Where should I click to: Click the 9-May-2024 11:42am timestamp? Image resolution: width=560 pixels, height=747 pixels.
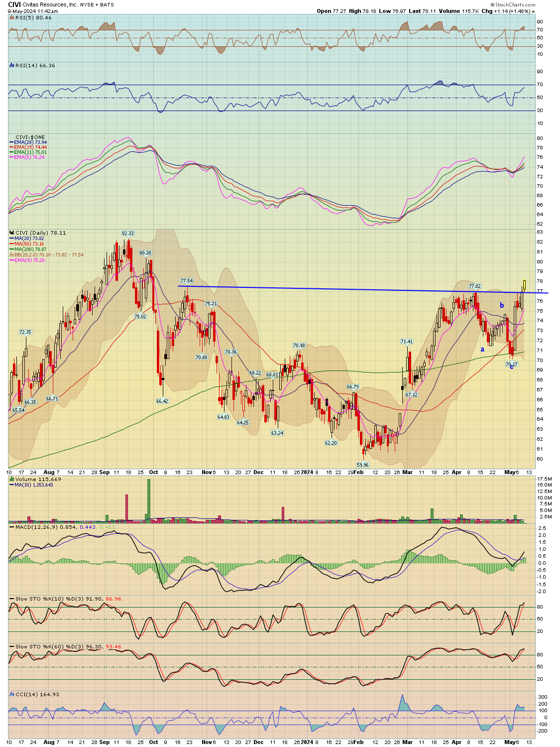[30, 10]
